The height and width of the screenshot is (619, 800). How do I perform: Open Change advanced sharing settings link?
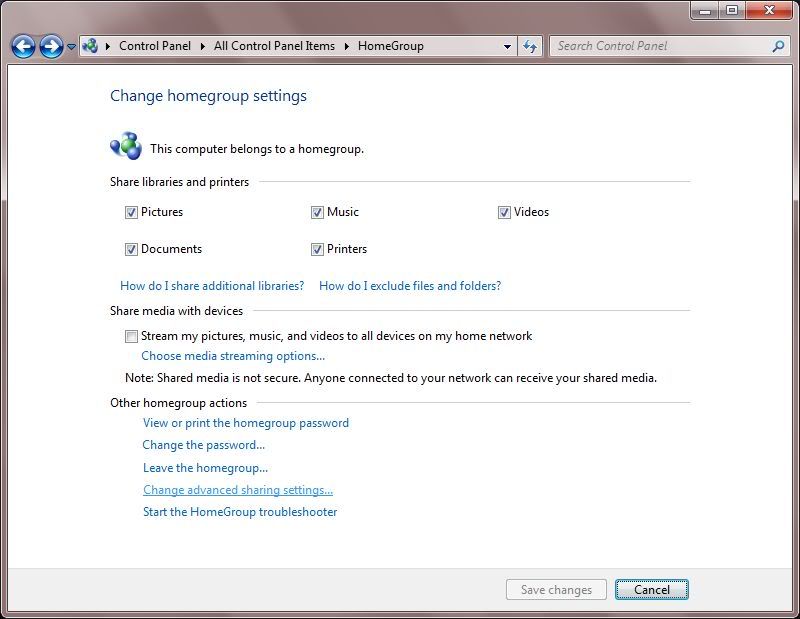pyautogui.click(x=238, y=490)
